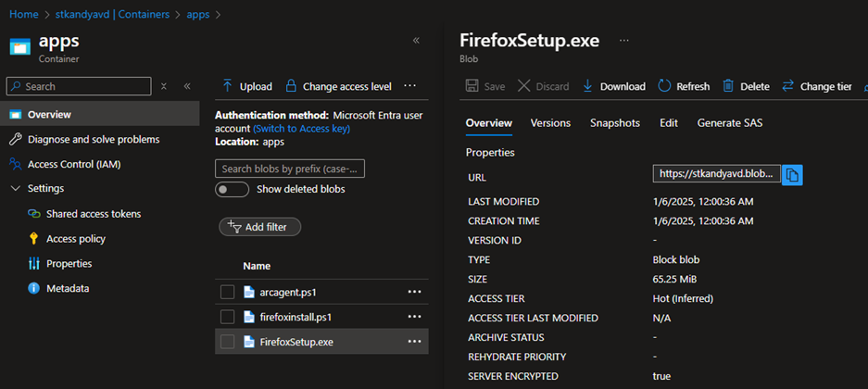The image size is (868, 389).
Task: Click the Access policy key icon
Action: pos(33,238)
